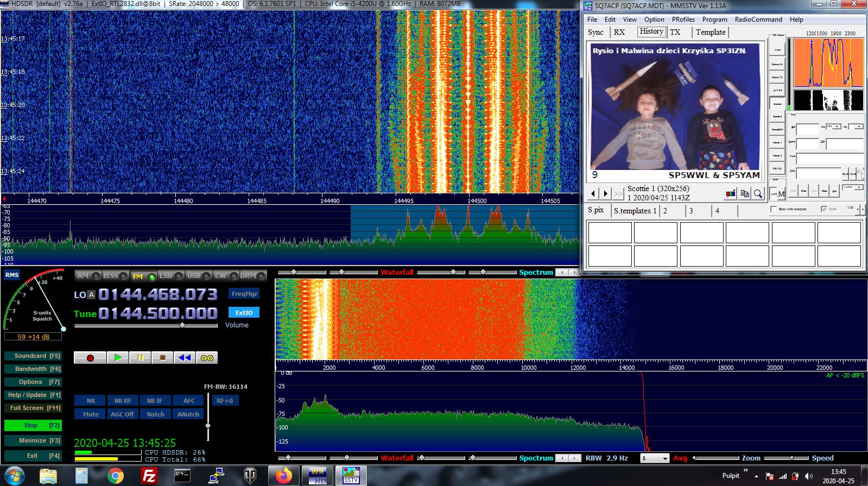Toggle the yellow loop playback button
Screen dimensions: 868x486
click(207, 358)
